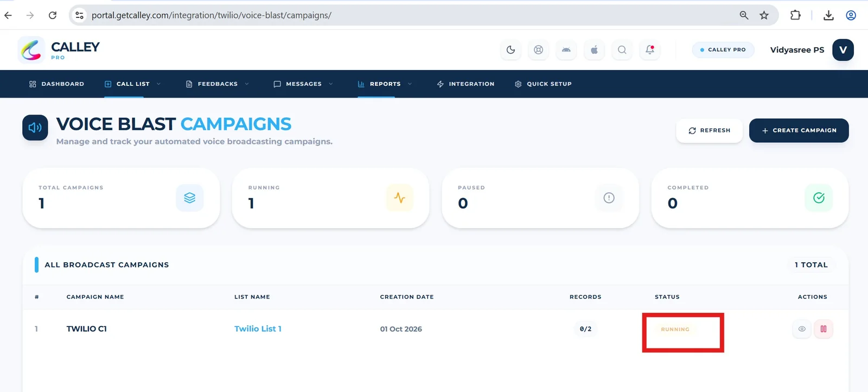The width and height of the screenshot is (868, 392).
Task: Open the header search icon
Action: click(622, 50)
